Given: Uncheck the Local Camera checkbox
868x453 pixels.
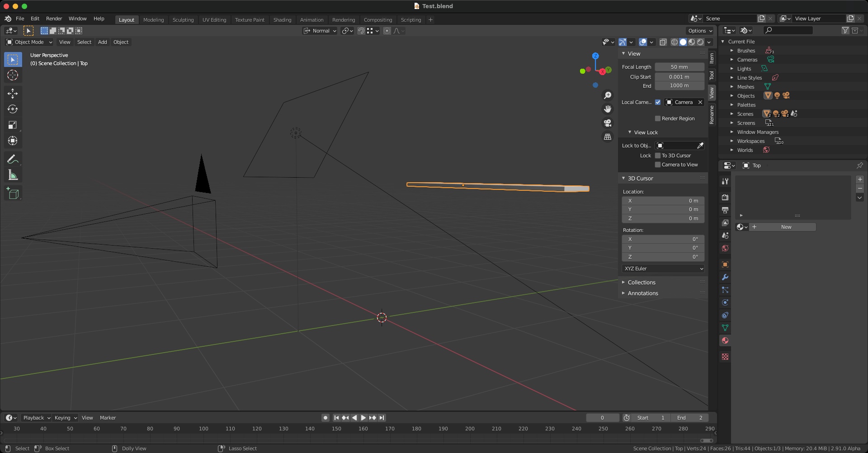Looking at the screenshot, I should (x=658, y=102).
